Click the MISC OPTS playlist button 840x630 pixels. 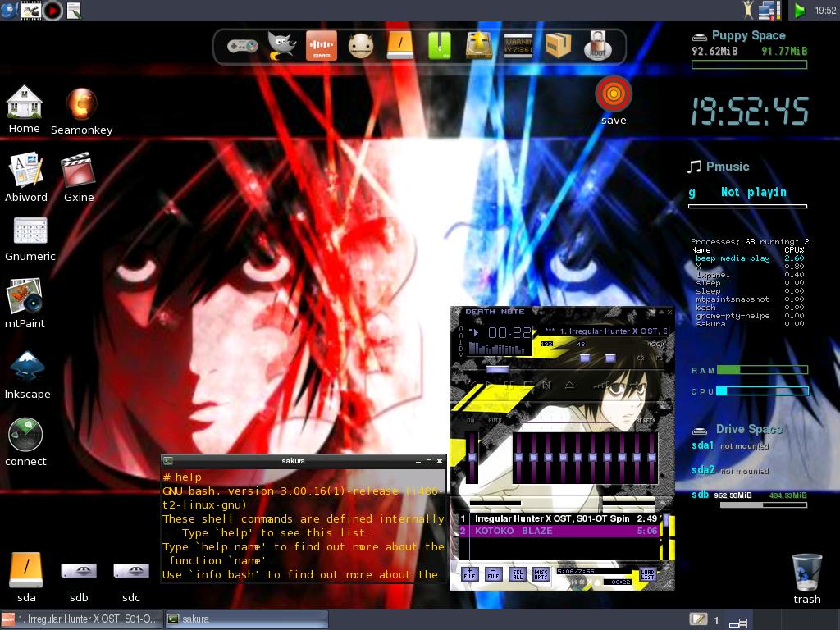(541, 574)
